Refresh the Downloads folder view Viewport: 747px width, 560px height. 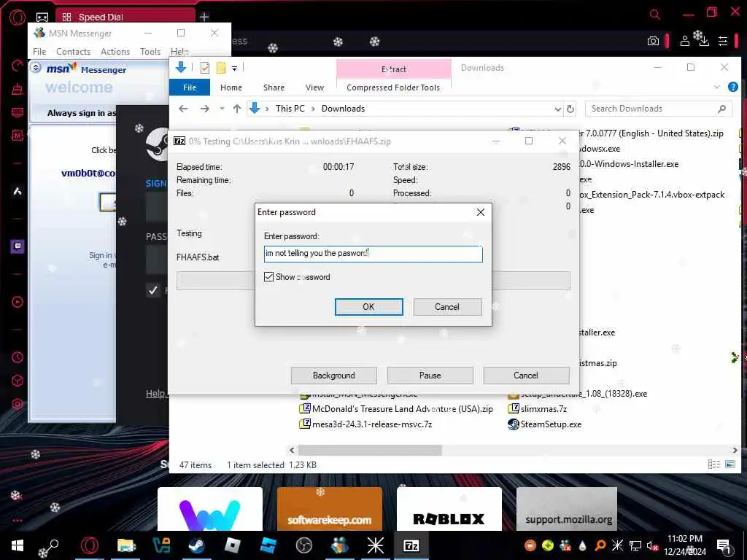tap(570, 109)
